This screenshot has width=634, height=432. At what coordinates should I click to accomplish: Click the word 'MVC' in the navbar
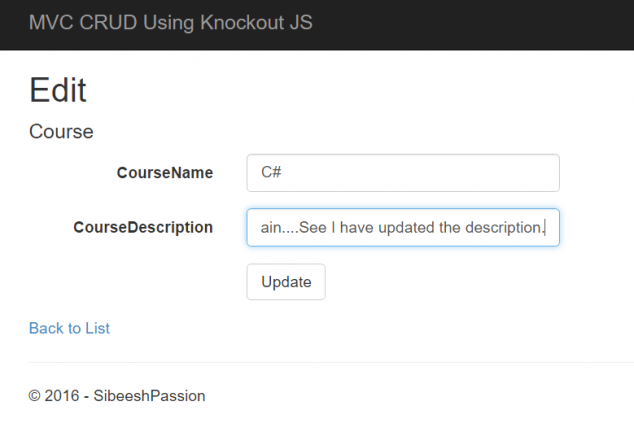[x=47, y=22]
